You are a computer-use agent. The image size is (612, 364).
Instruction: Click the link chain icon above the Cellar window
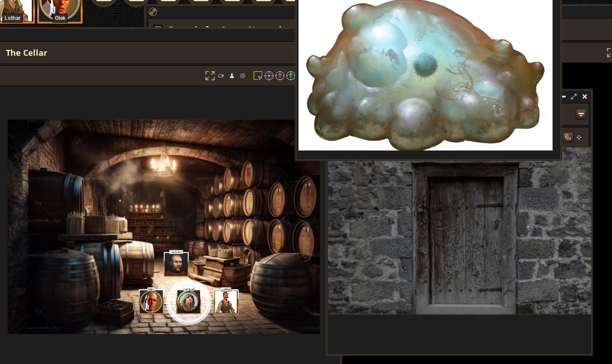(153, 12)
